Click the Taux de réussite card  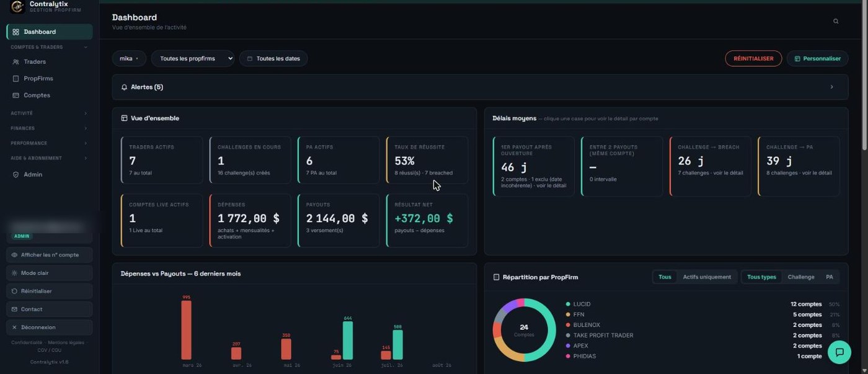pyautogui.click(x=427, y=160)
